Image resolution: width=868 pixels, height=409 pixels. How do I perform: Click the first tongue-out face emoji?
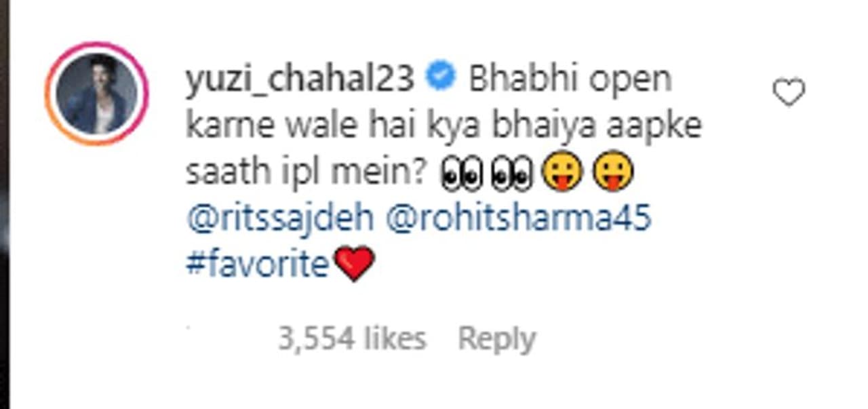tap(562, 172)
